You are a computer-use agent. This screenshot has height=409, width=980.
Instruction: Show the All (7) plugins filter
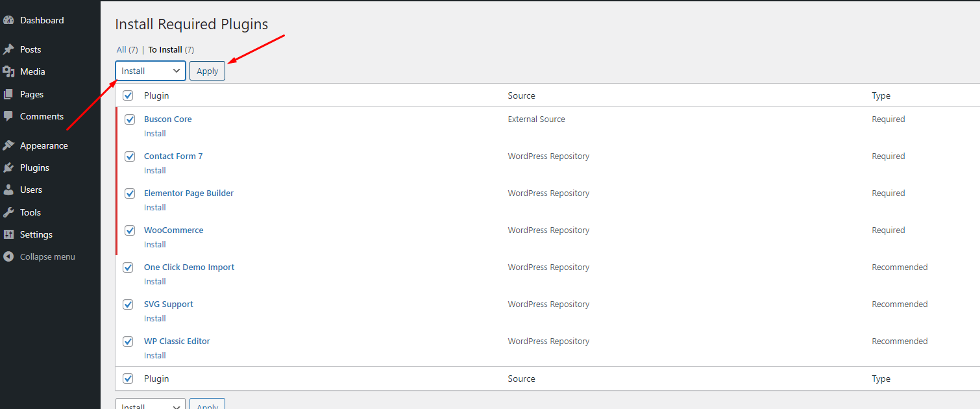tap(127, 49)
